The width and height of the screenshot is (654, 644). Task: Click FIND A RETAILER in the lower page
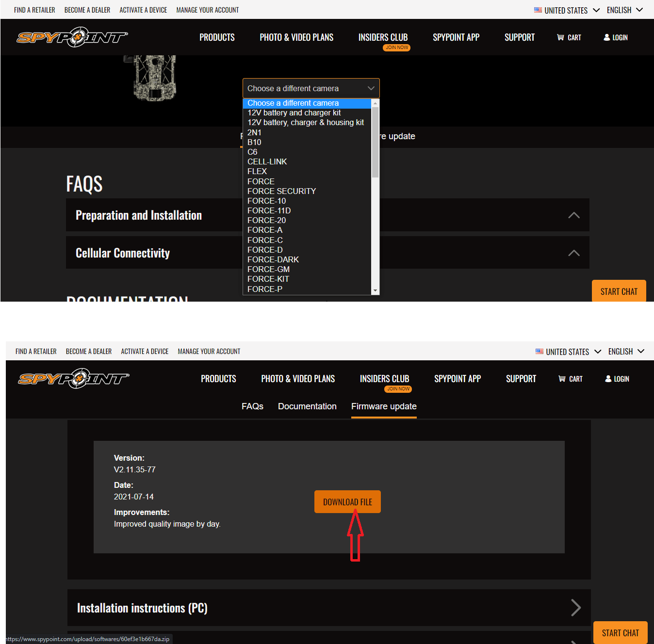(36, 352)
